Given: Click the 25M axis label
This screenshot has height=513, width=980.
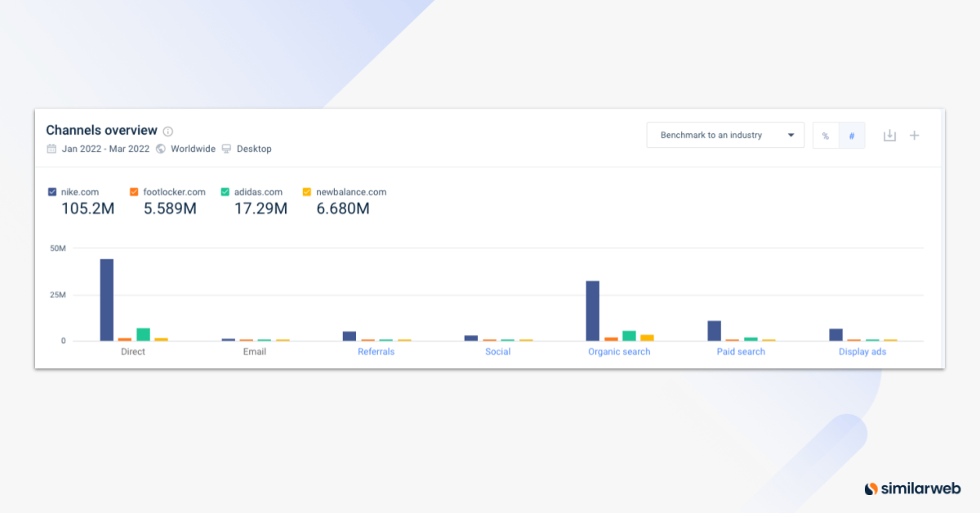Looking at the screenshot, I should pyautogui.click(x=58, y=295).
